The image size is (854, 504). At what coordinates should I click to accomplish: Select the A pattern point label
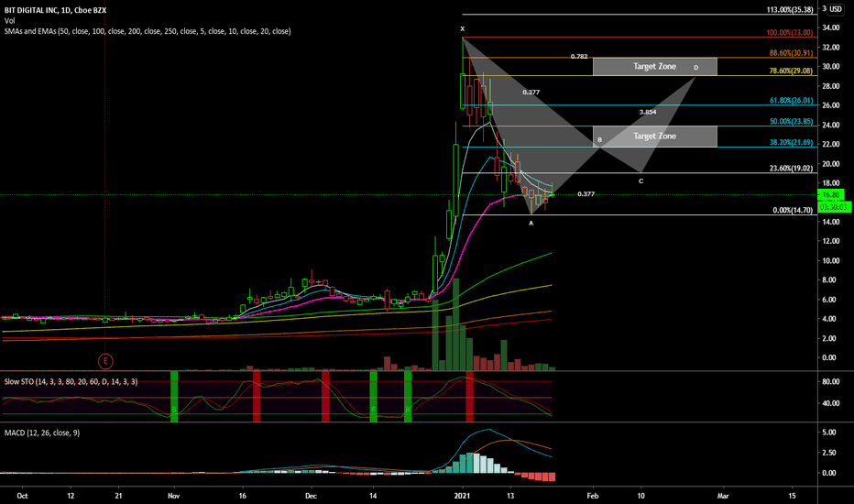point(531,223)
